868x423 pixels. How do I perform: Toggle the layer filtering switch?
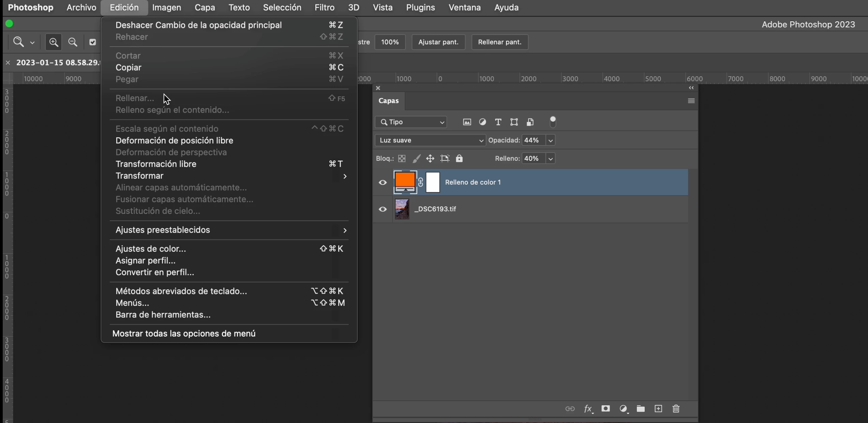coord(553,122)
